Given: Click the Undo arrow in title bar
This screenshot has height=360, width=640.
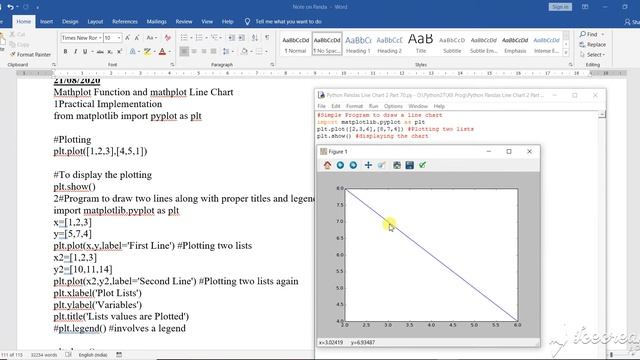Looking at the screenshot, I should point(10,7).
